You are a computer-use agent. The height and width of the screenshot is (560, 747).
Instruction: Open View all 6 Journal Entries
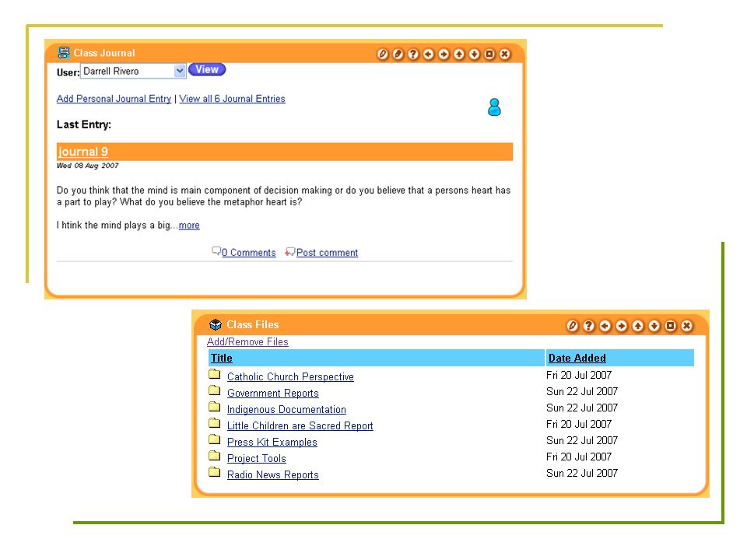pyautogui.click(x=232, y=99)
